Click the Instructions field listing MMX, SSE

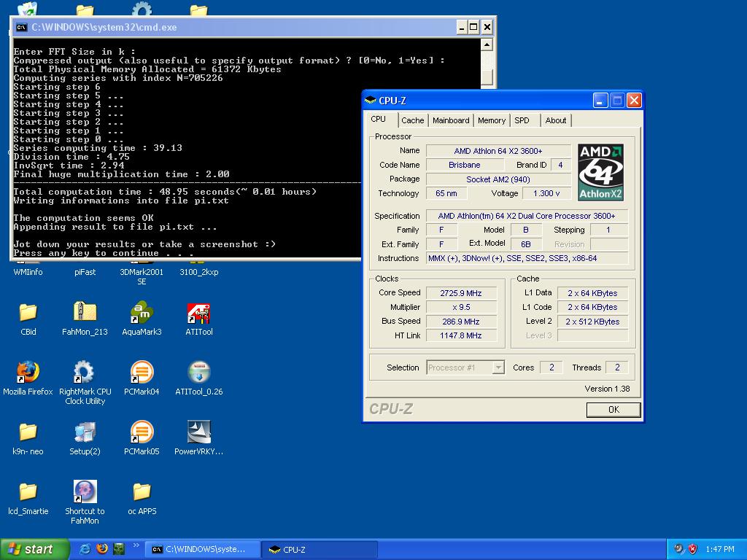527,258
